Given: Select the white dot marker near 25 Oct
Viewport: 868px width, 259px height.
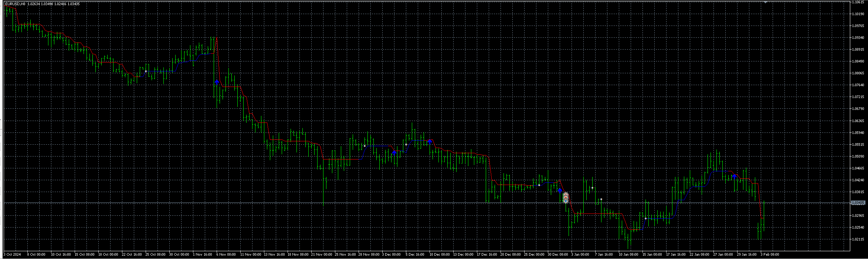Looking at the screenshot, I should point(146,71).
